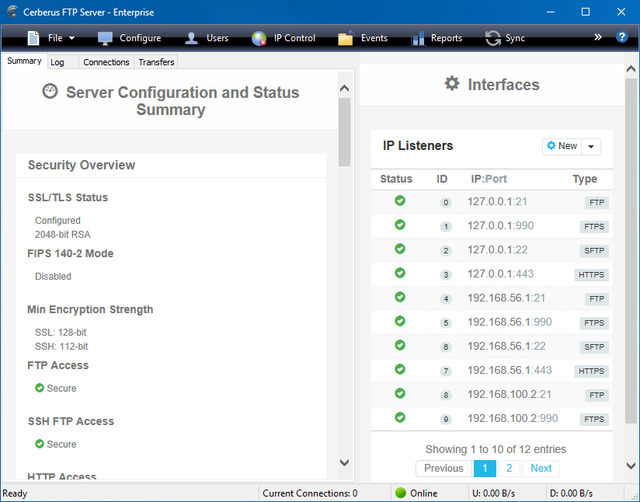Go to Next page of listeners
This screenshot has height=502, width=640.
click(540, 468)
